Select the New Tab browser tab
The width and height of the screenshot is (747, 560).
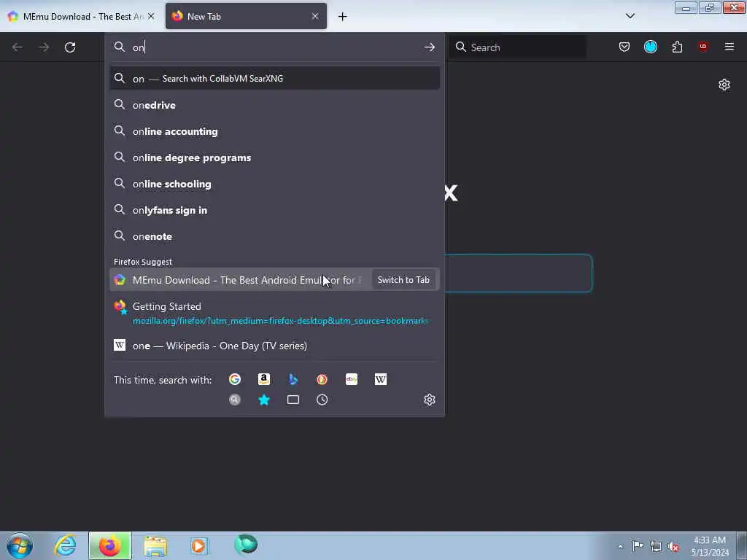tap(246, 16)
